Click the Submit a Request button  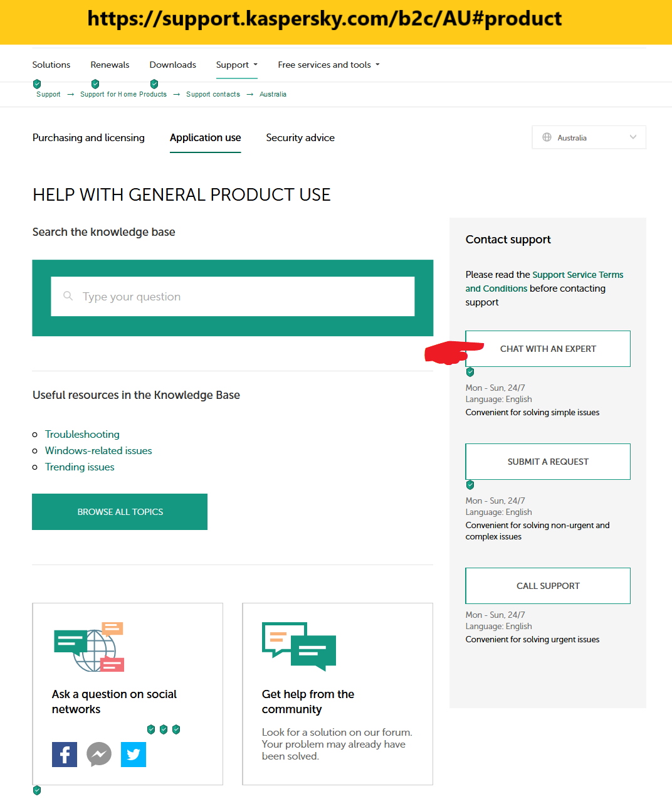pyautogui.click(x=548, y=462)
